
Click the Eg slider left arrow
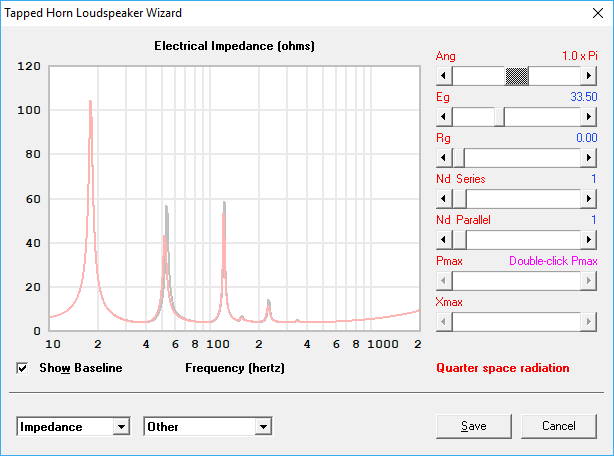click(x=444, y=117)
